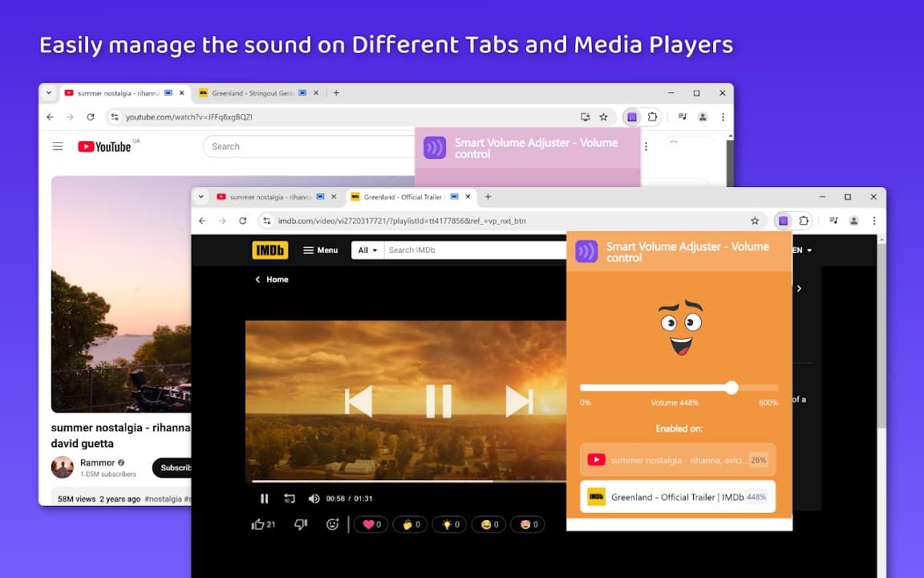Skip to next video in the IMDb player

click(x=519, y=401)
